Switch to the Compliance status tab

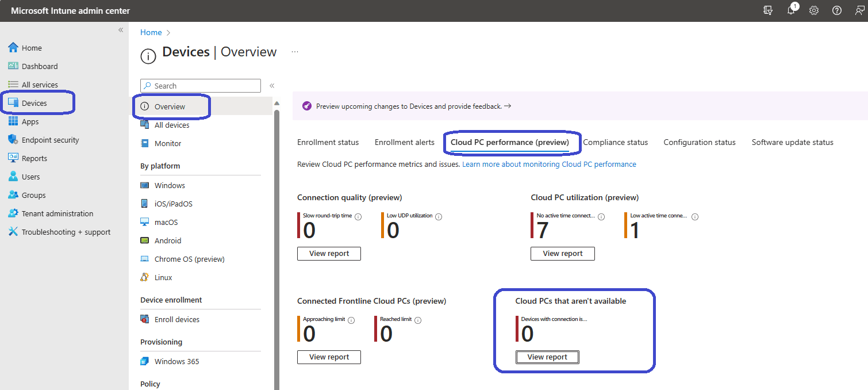615,142
